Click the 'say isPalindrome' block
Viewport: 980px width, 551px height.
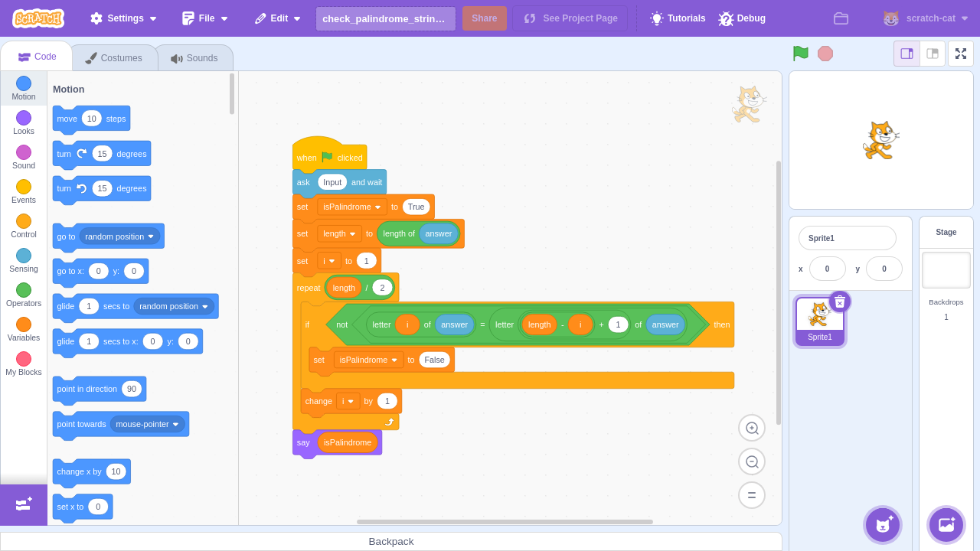pos(338,442)
